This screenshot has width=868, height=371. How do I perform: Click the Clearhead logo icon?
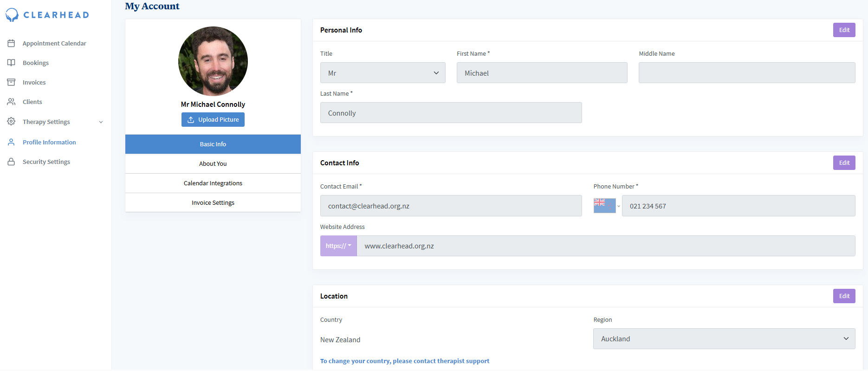pos(12,15)
